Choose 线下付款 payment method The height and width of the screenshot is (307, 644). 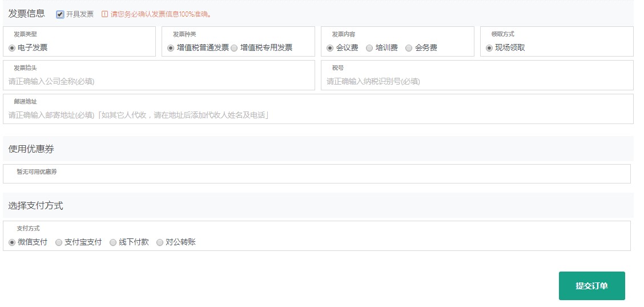(x=113, y=242)
